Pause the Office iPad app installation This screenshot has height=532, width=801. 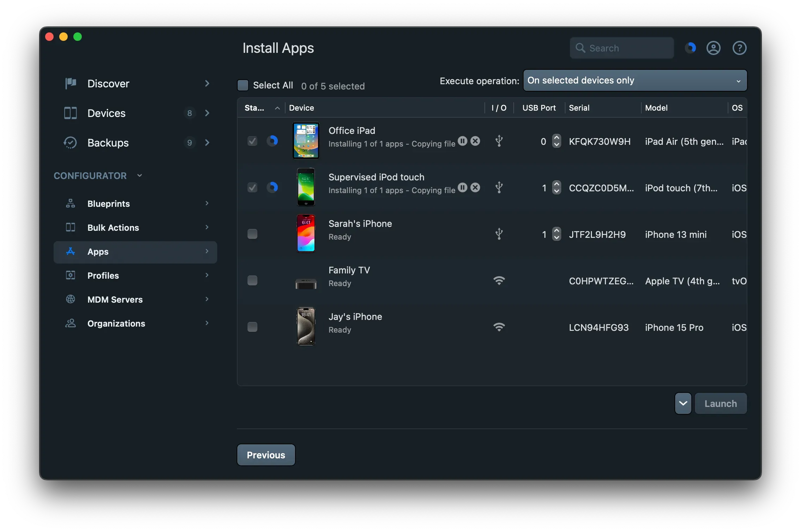(x=463, y=141)
